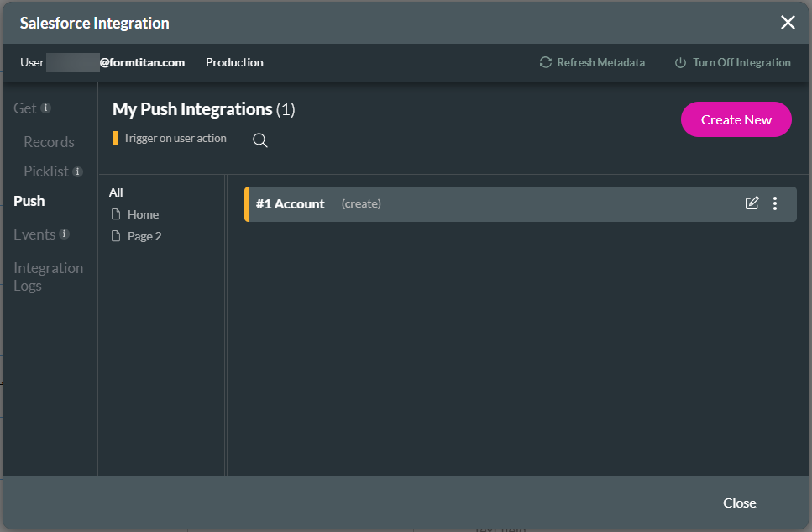Filter integrations by Home page
Image resolution: width=812 pixels, height=532 pixels.
pyautogui.click(x=143, y=214)
